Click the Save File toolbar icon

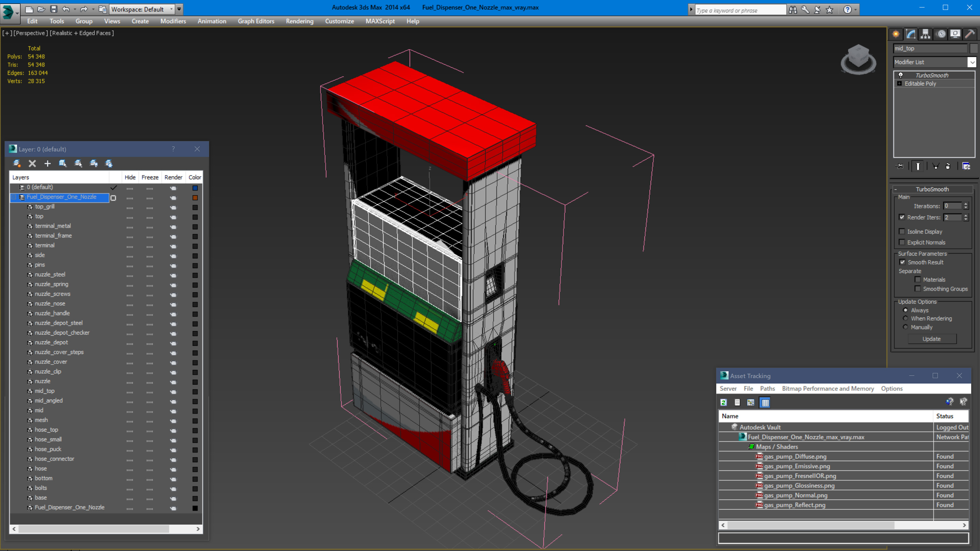pos(54,9)
